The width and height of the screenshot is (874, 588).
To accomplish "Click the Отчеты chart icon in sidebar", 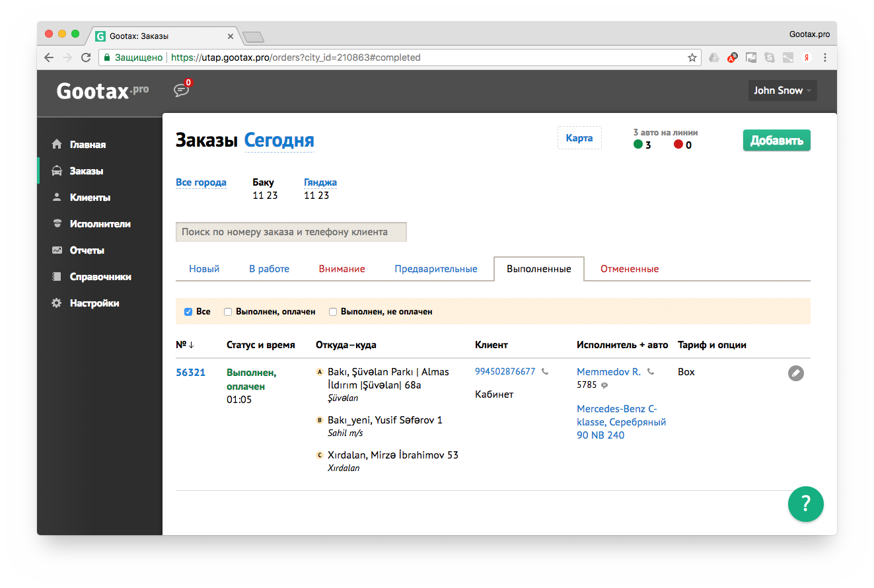I will pyautogui.click(x=57, y=250).
